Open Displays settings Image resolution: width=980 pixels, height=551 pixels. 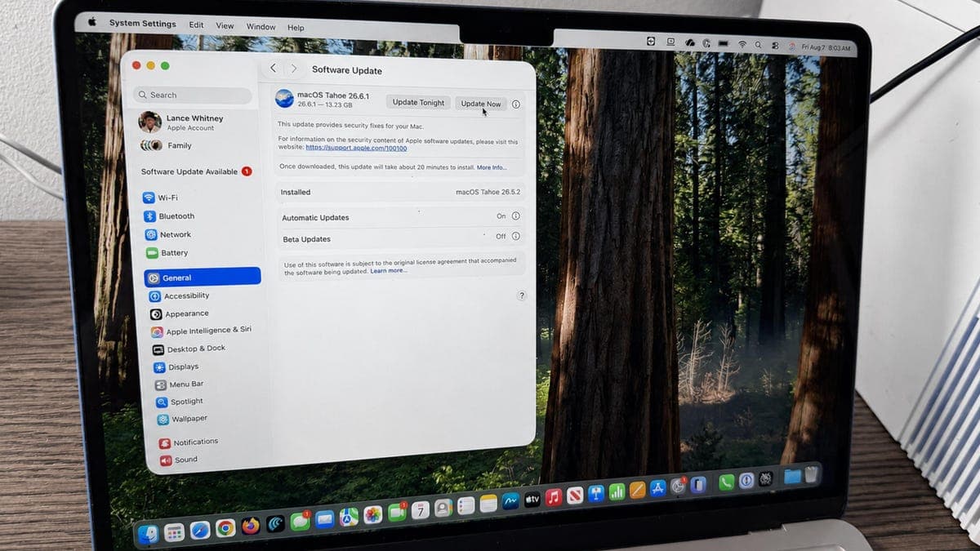click(176, 367)
